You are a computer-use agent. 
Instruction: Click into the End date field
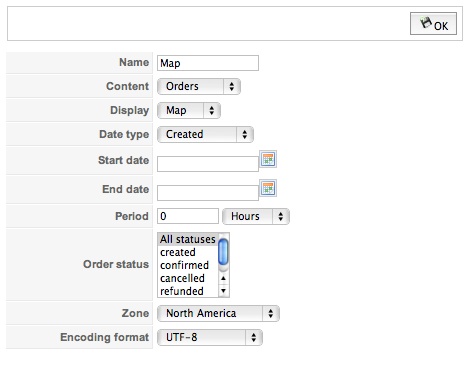tap(208, 193)
